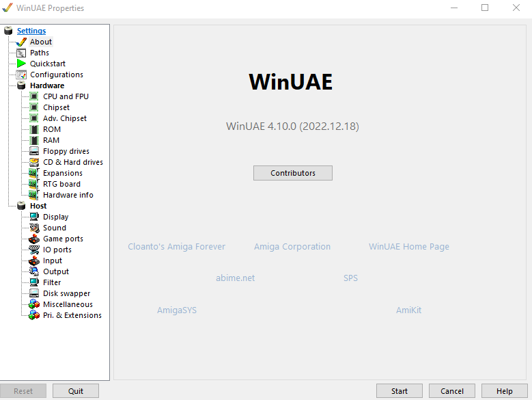Image resolution: width=532 pixels, height=400 pixels.
Task: Click the RTG board card icon
Action: [34, 184]
